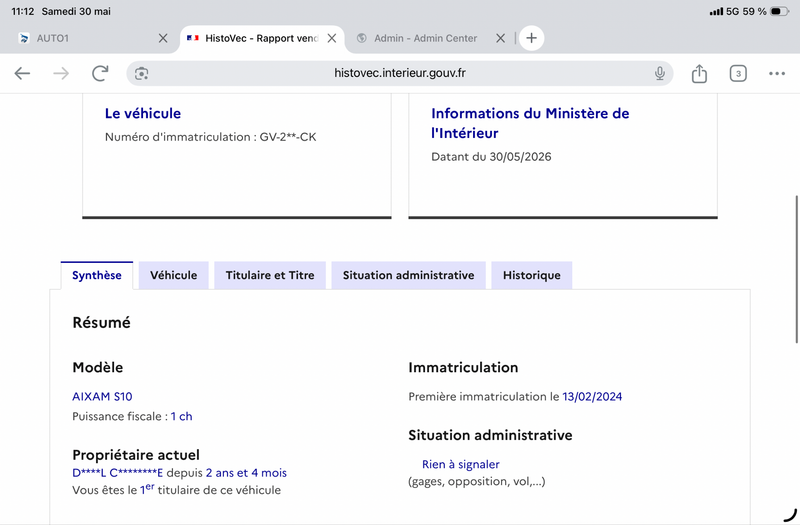Click the Situation administrative section heading
The image size is (800, 525).
[x=490, y=435]
